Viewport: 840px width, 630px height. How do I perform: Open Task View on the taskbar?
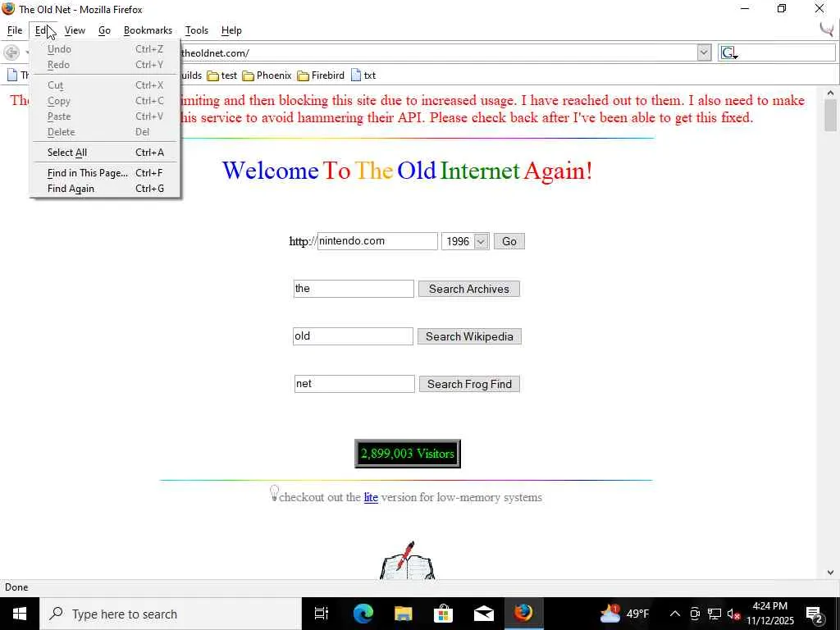(x=322, y=614)
